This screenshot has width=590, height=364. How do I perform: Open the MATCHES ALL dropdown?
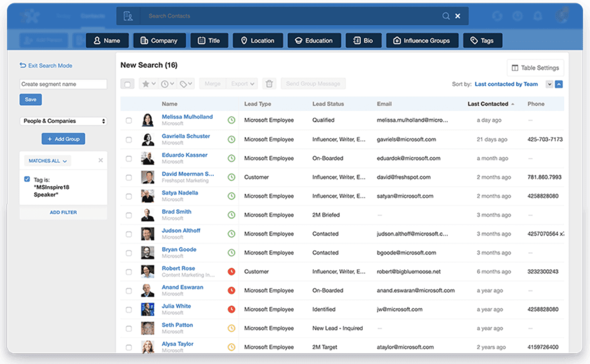(x=47, y=160)
